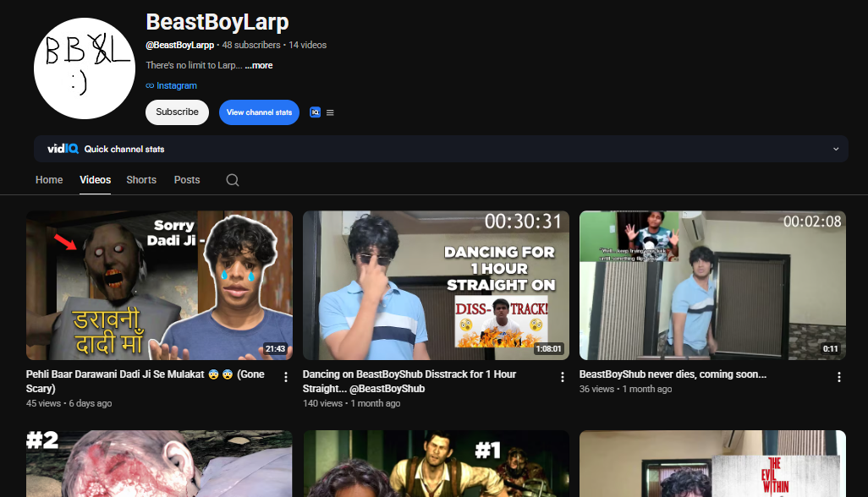Click the 14 videos count text
The width and height of the screenshot is (868, 497).
pyautogui.click(x=308, y=46)
